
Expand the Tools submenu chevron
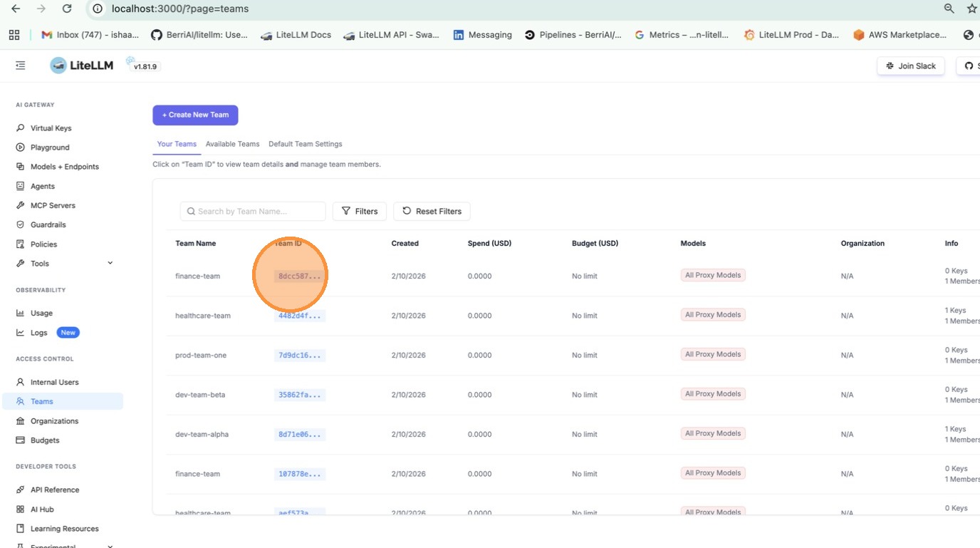(x=110, y=263)
